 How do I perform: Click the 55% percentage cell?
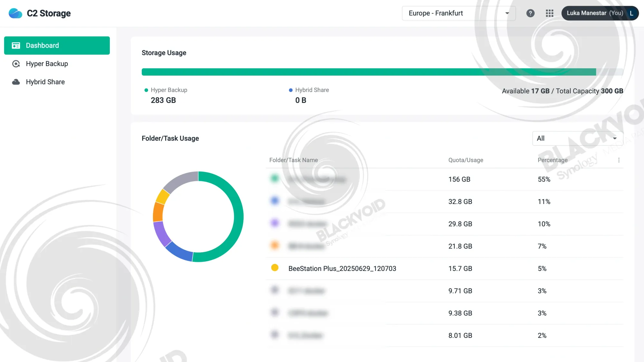(544, 180)
